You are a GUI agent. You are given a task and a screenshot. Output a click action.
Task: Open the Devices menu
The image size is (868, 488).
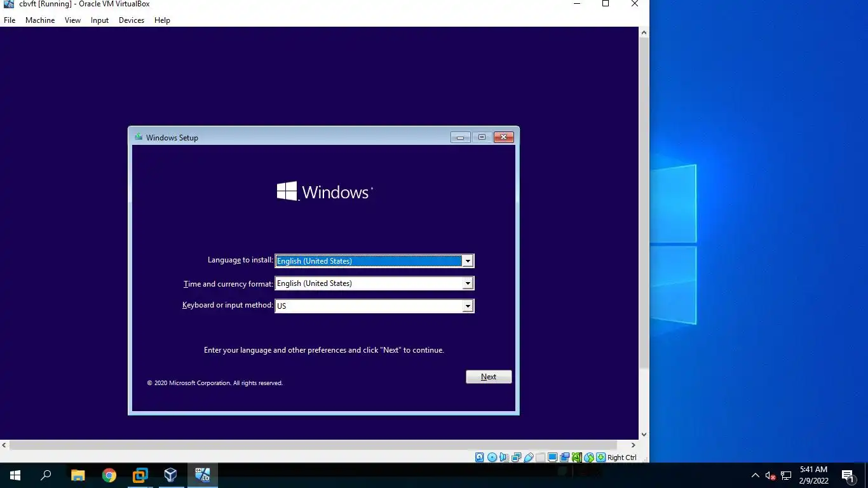[132, 20]
